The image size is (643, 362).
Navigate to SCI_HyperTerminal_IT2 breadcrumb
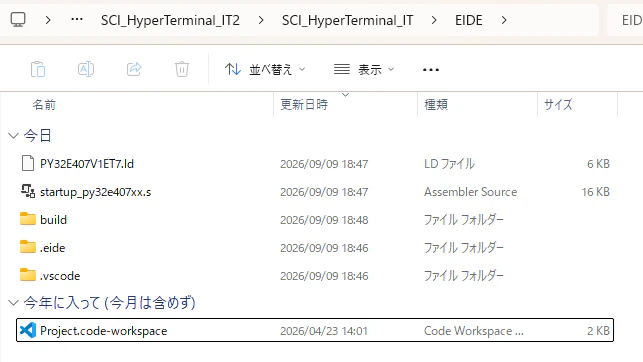(x=170, y=20)
